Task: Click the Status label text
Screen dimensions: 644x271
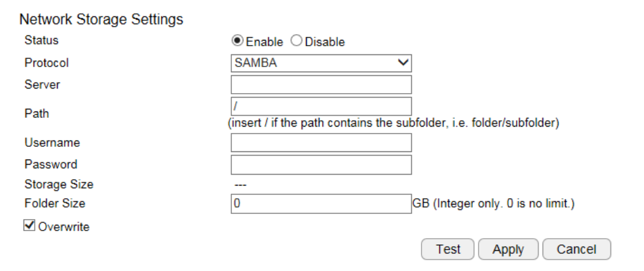Action: tap(41, 41)
